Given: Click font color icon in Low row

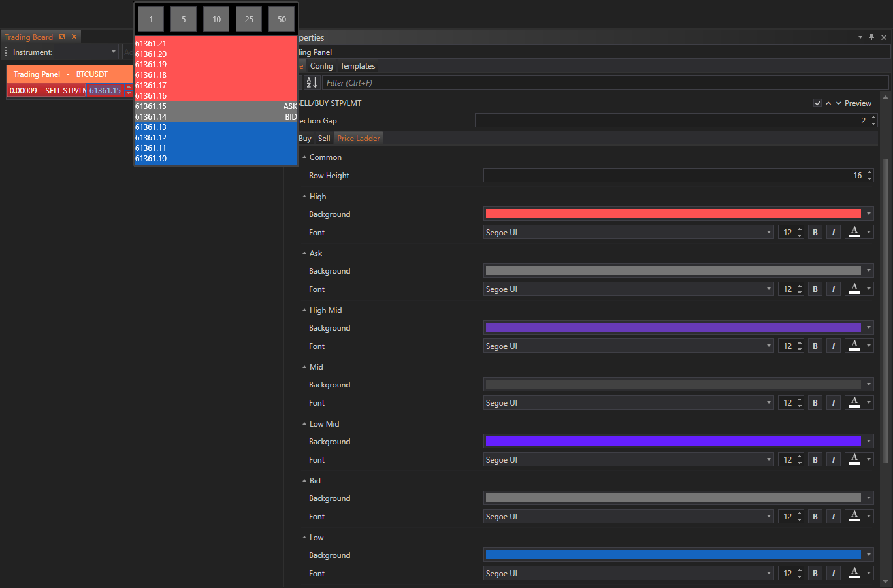Looking at the screenshot, I should (x=854, y=574).
